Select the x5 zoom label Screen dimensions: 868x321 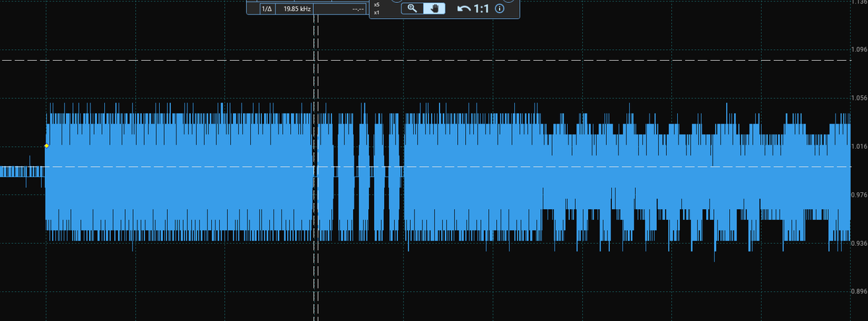tap(377, 4)
